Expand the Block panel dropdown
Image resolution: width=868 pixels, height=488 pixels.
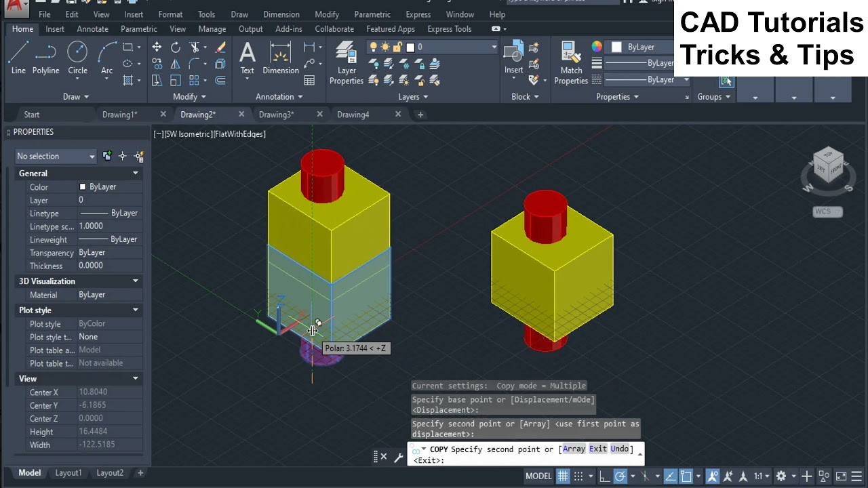[525, 97]
